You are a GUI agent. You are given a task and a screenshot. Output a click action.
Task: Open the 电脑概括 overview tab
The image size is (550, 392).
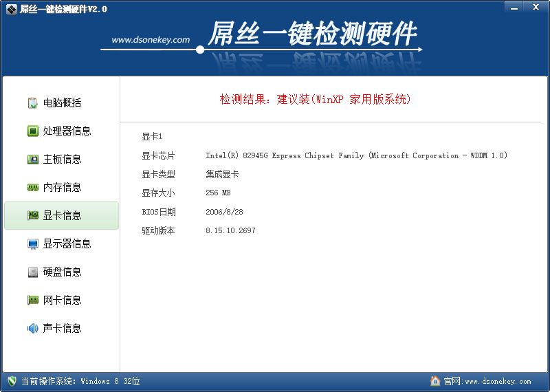tap(61, 103)
